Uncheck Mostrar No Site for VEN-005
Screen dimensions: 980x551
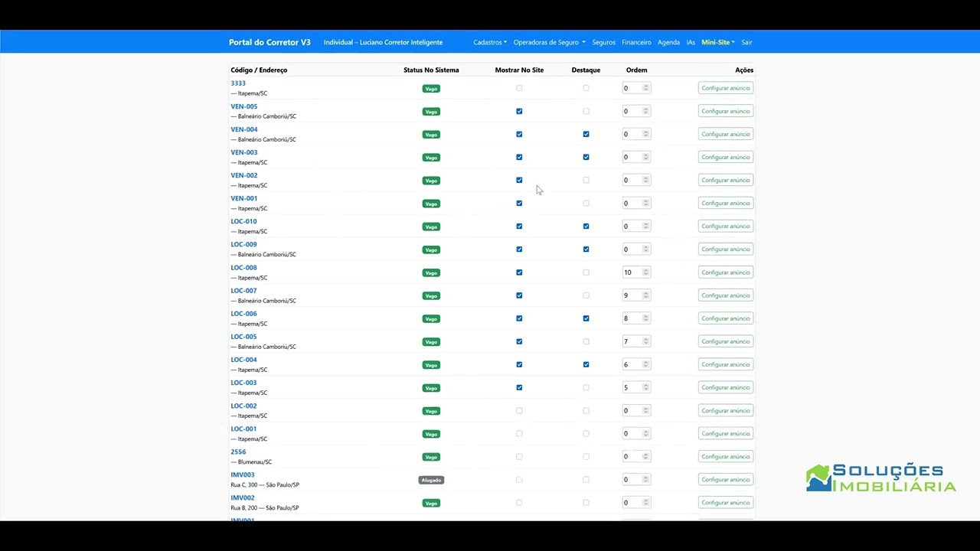pos(519,111)
